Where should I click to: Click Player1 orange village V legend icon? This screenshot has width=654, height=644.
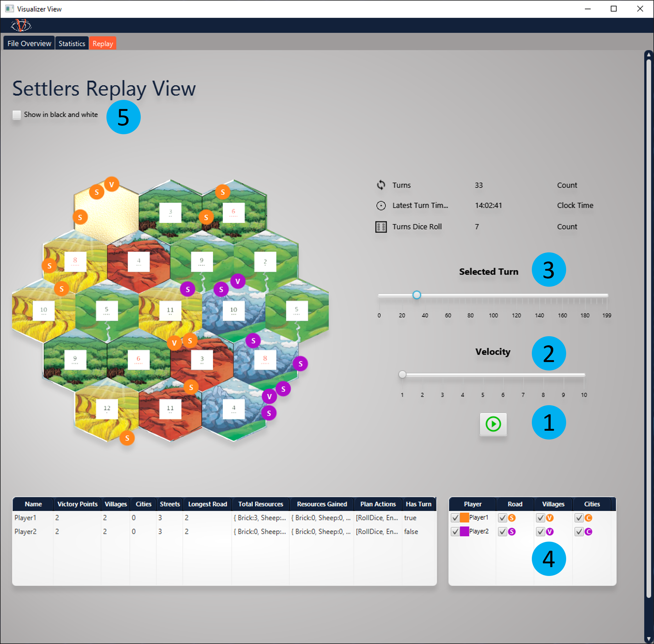pyautogui.click(x=550, y=517)
